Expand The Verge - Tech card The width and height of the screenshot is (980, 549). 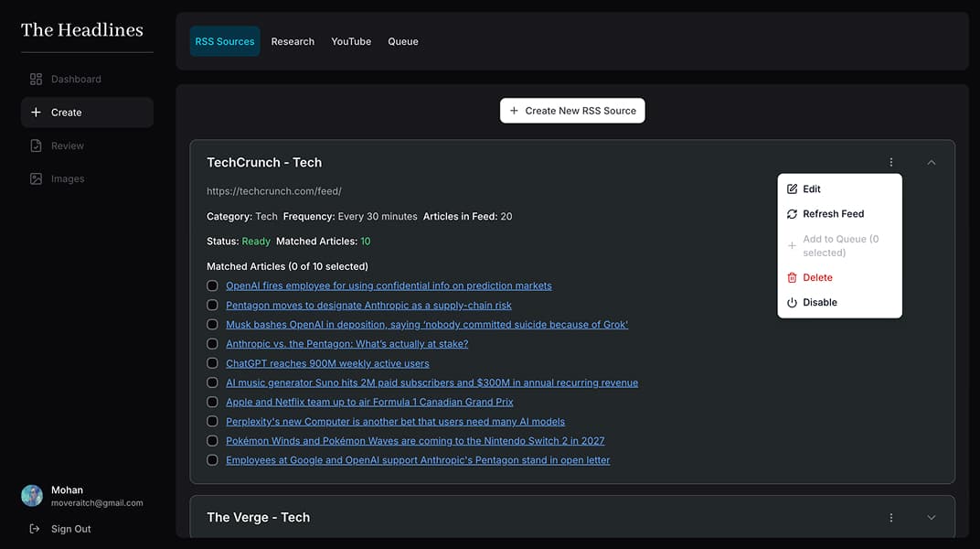(932, 517)
